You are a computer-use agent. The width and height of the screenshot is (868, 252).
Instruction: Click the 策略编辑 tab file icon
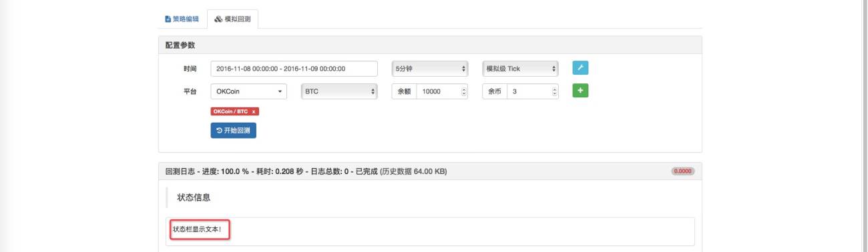click(168, 19)
